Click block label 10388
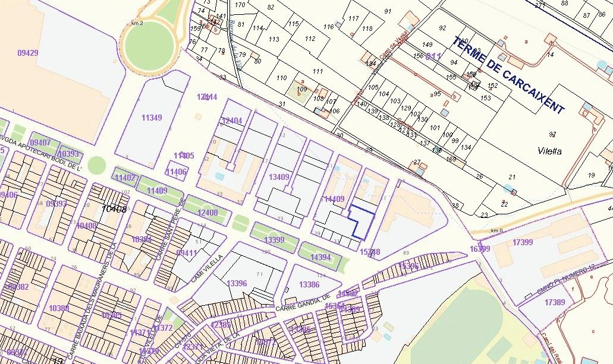Viewport: 613px width, 364px height. click(59, 308)
